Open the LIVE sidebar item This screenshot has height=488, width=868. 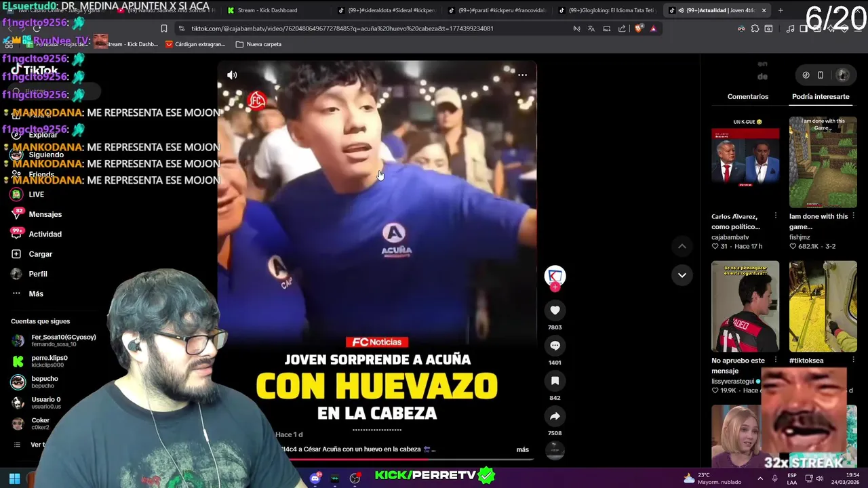click(x=36, y=195)
